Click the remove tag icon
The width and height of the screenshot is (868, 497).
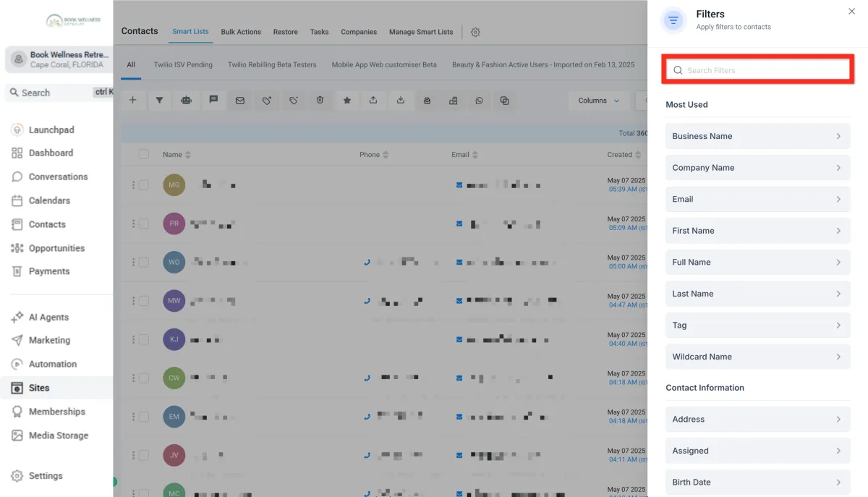(x=294, y=101)
